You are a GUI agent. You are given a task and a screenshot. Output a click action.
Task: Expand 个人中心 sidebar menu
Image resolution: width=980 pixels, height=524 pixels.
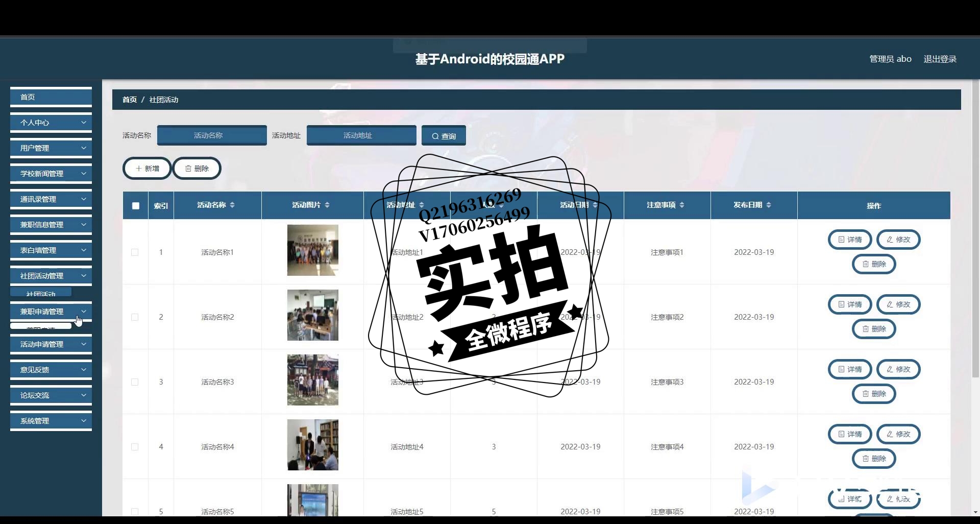click(x=51, y=123)
